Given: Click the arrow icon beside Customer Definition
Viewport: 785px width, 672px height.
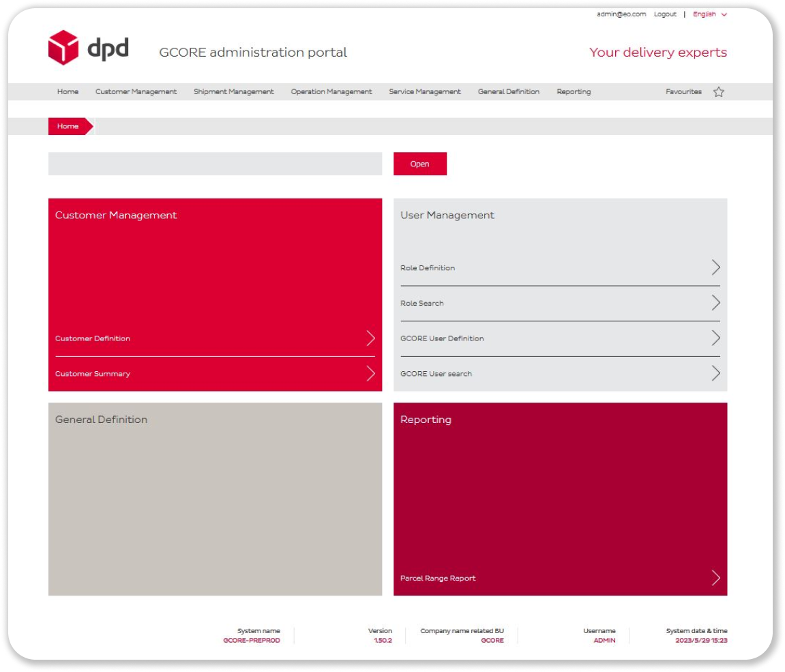Looking at the screenshot, I should click(370, 337).
